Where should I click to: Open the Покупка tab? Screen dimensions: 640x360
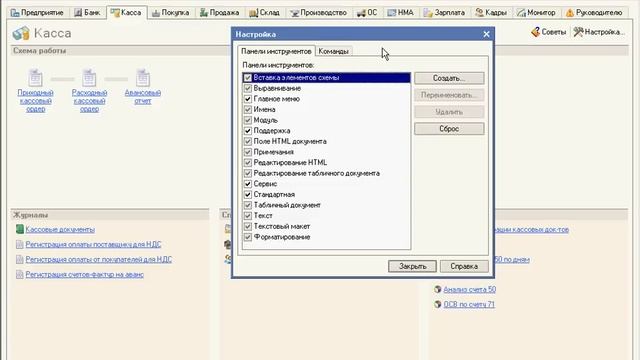[171, 13]
